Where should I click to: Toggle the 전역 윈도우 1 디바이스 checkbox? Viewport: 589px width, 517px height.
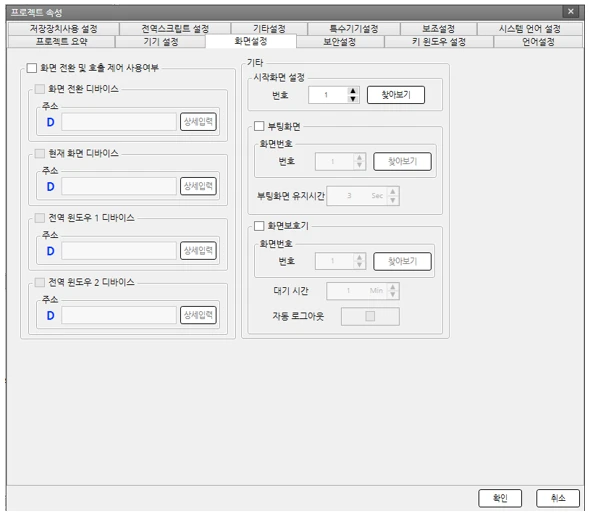pyautogui.click(x=39, y=218)
